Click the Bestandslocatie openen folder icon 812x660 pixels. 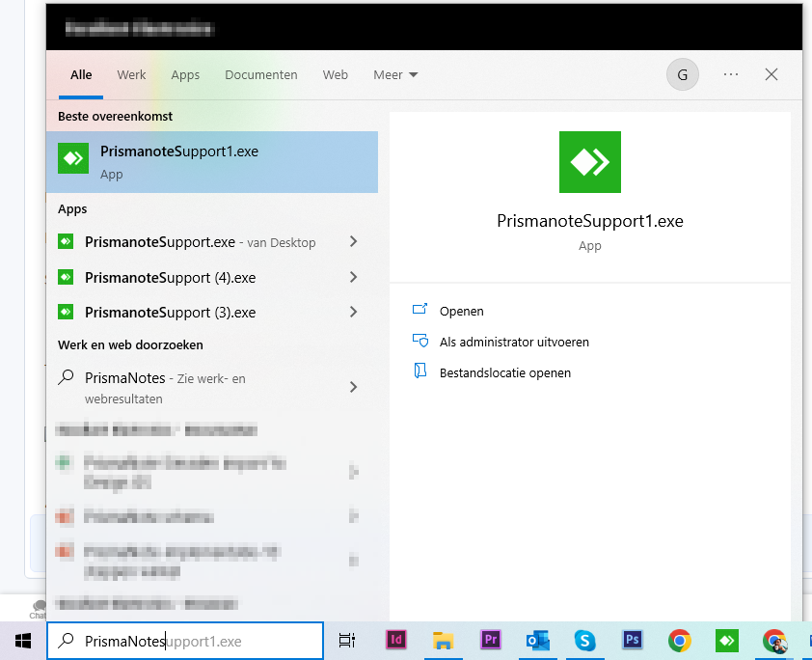(420, 371)
